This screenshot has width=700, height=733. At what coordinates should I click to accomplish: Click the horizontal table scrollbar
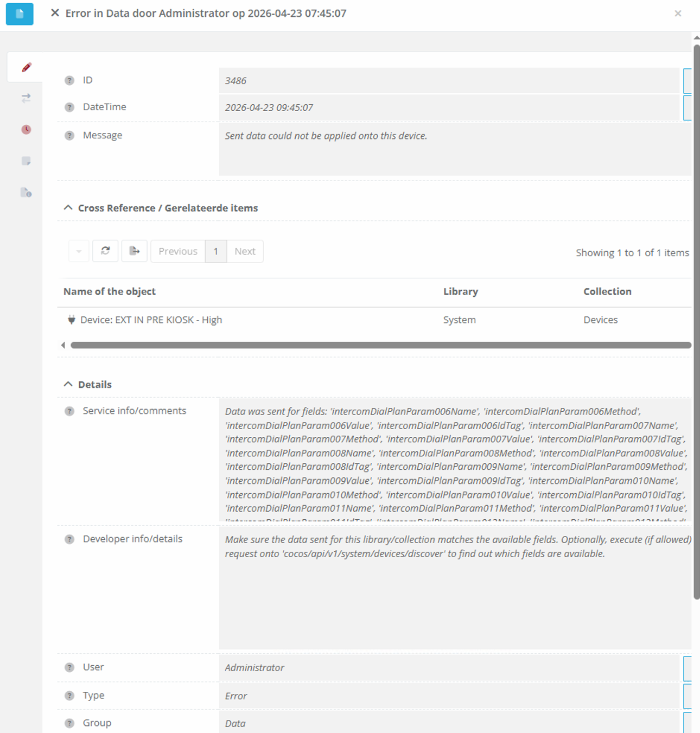pos(380,345)
